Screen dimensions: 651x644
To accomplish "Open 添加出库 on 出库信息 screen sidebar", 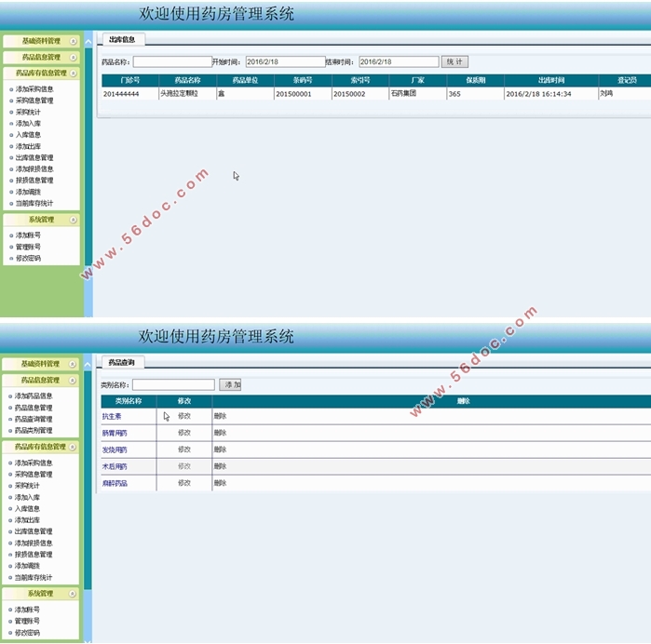I will 28,146.
